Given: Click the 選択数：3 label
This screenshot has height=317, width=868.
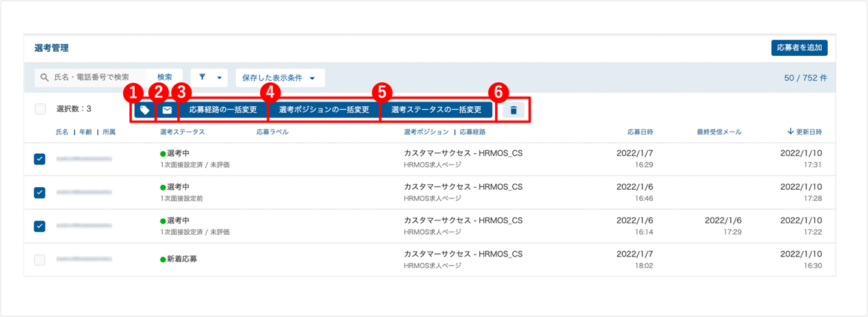Looking at the screenshot, I should pyautogui.click(x=73, y=109).
